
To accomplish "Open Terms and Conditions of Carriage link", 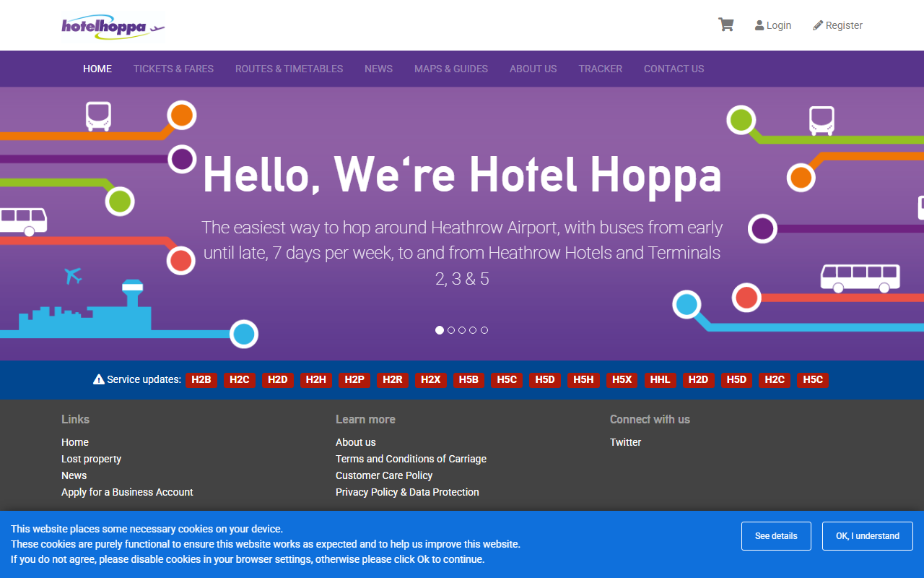I will [x=411, y=459].
